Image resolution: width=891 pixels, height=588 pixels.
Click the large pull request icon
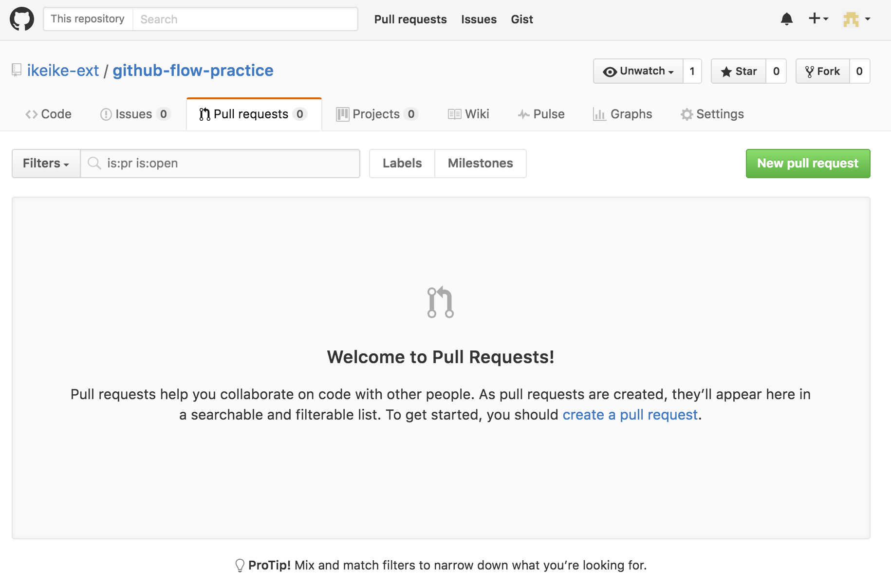click(440, 302)
